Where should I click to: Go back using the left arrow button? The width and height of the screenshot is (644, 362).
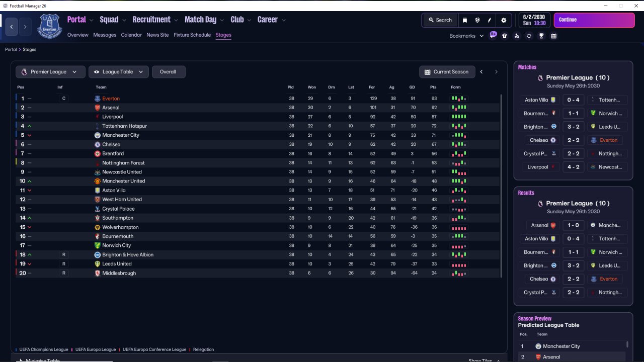(12, 27)
